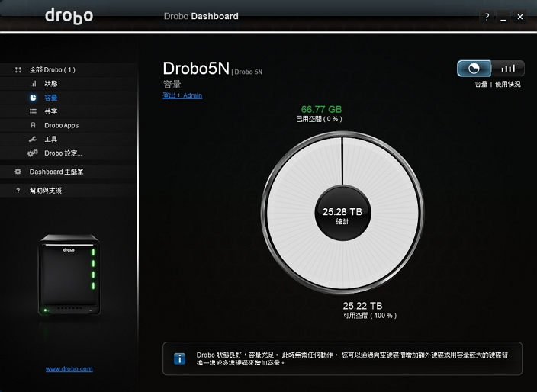Go to the 共享 page

(69, 111)
